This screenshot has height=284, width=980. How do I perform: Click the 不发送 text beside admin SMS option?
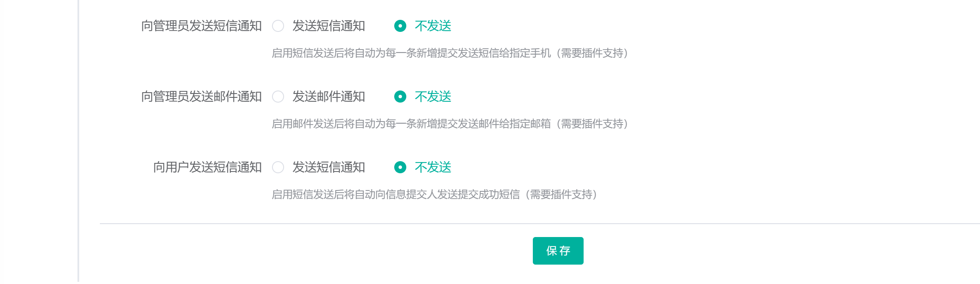click(433, 26)
